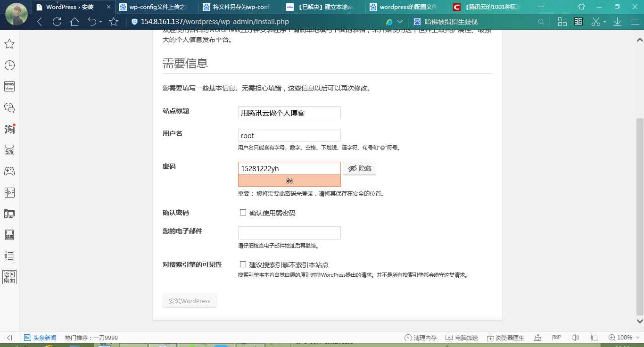Expand the undo history dropdown arrow
The height and width of the screenshot is (347, 644).
click(x=100, y=22)
